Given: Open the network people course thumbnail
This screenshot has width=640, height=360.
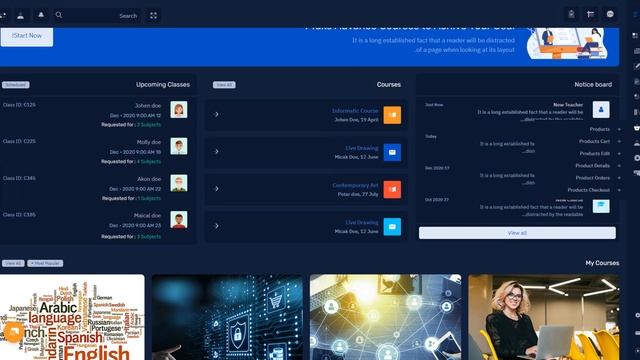Looking at the screenshot, I should 385,317.
